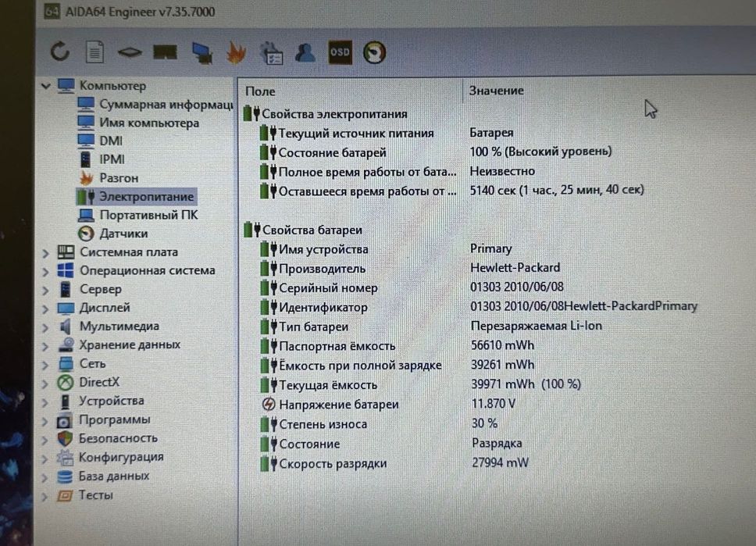Viewport: 756px width, 546px height.
Task: Expand the Конфигурация node
Action: [45, 459]
